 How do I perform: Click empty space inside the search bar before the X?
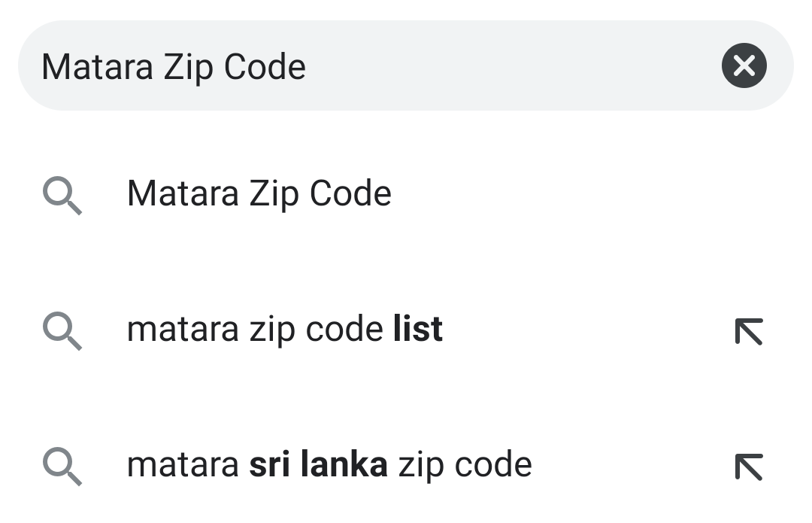pos(526,66)
